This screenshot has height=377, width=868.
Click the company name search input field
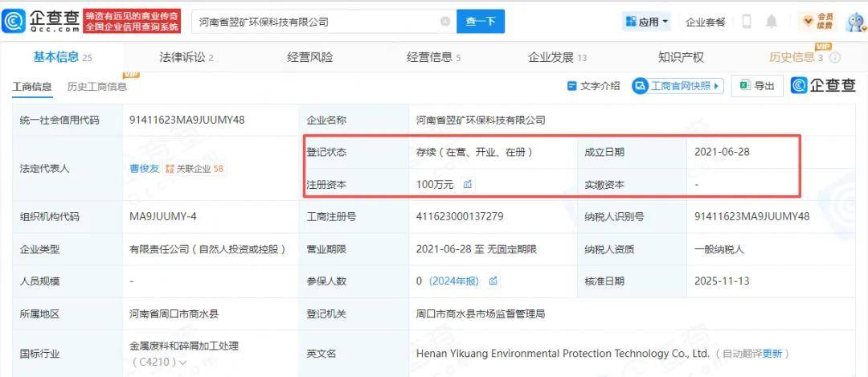point(317,22)
